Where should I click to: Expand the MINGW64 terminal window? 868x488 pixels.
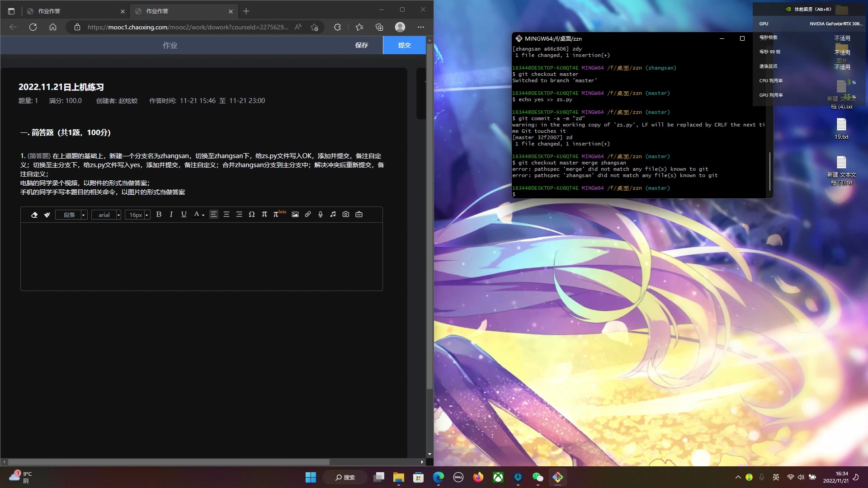click(742, 38)
